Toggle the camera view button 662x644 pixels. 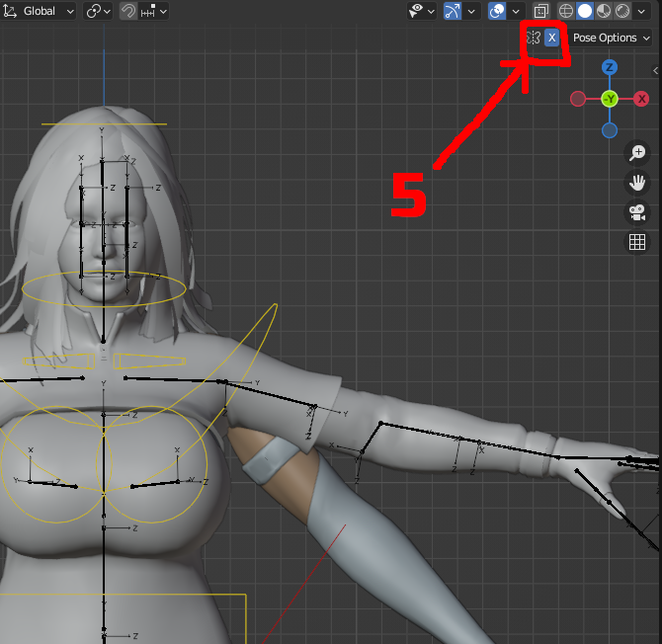pos(637,212)
